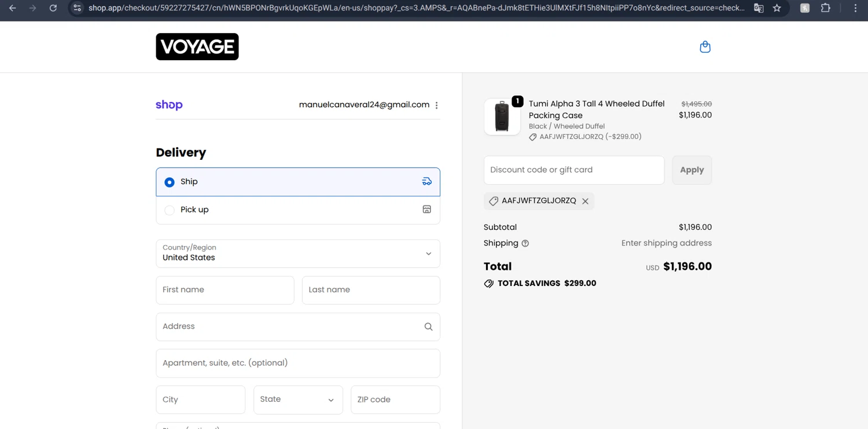
Task: Click the Black / Wheeled Duffel variant text
Action: pyautogui.click(x=567, y=126)
